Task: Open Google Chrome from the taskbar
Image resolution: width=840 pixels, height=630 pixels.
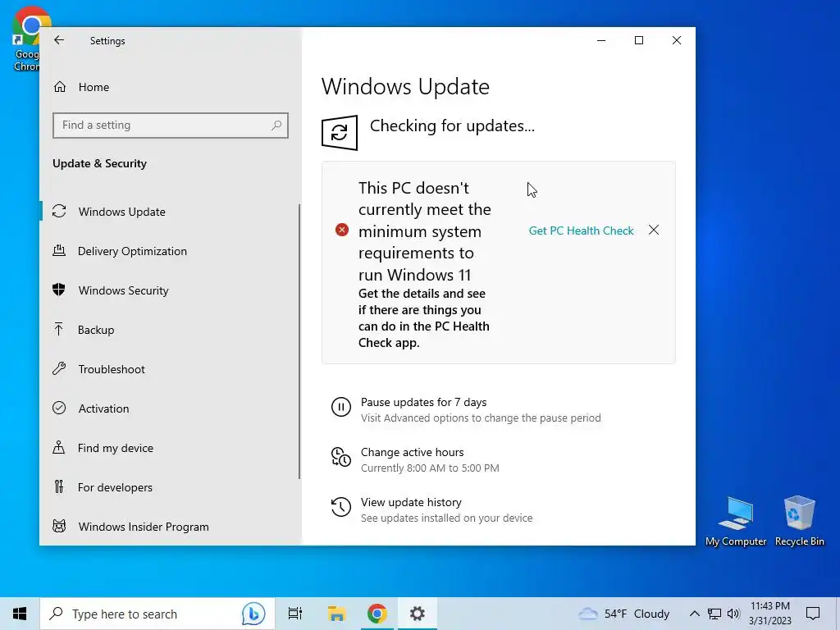Action: click(x=377, y=614)
